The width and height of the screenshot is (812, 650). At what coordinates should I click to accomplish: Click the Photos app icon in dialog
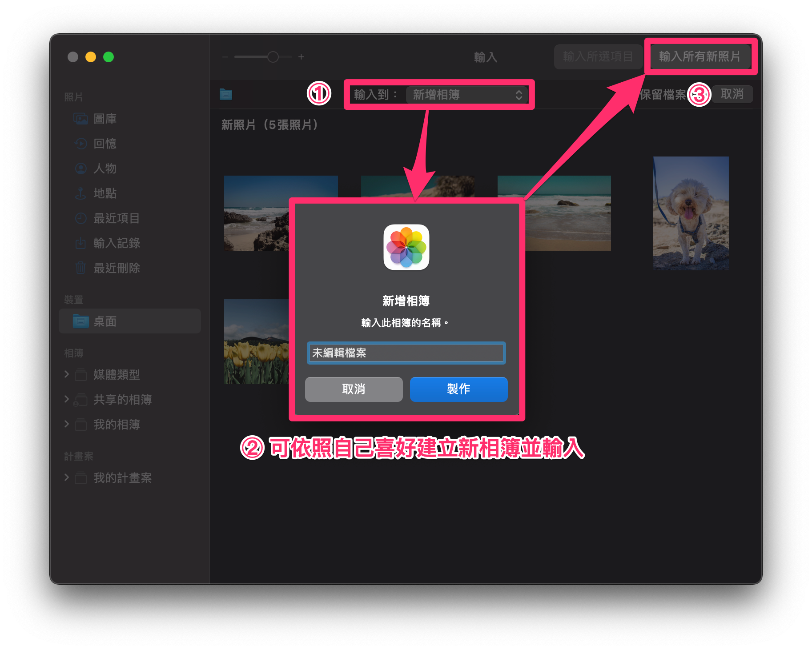tap(406, 247)
